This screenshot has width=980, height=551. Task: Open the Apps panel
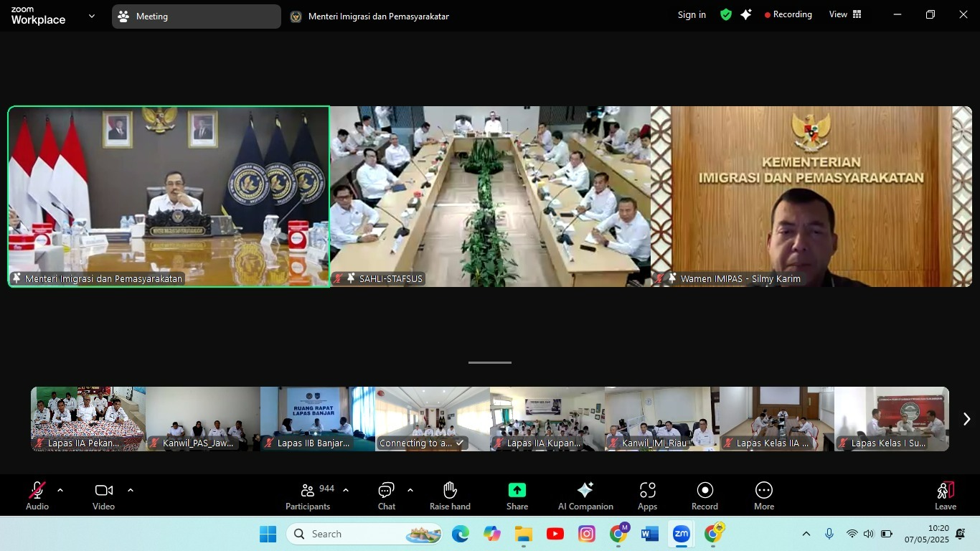(648, 496)
